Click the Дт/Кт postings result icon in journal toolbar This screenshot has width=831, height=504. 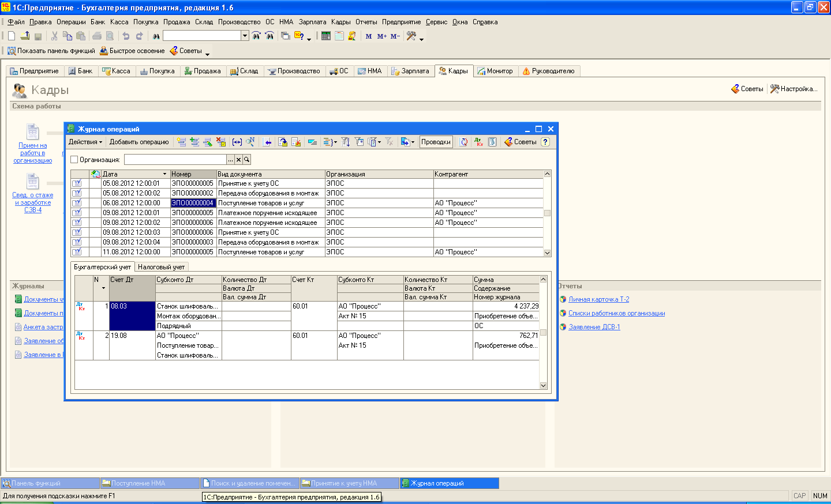coord(479,142)
